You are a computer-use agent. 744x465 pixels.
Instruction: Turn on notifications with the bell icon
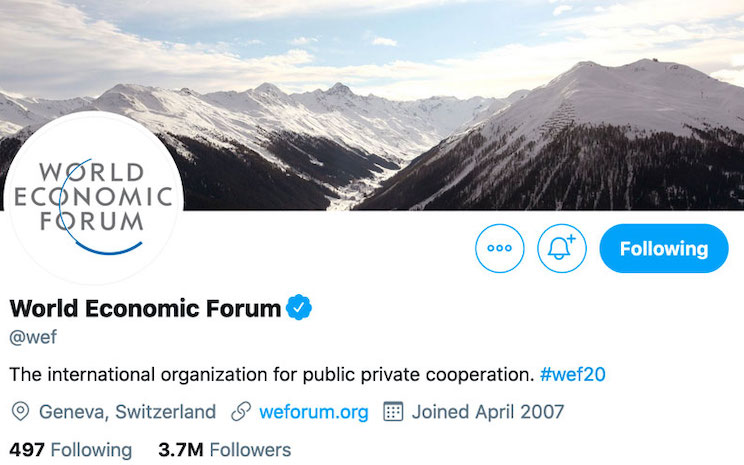point(562,249)
